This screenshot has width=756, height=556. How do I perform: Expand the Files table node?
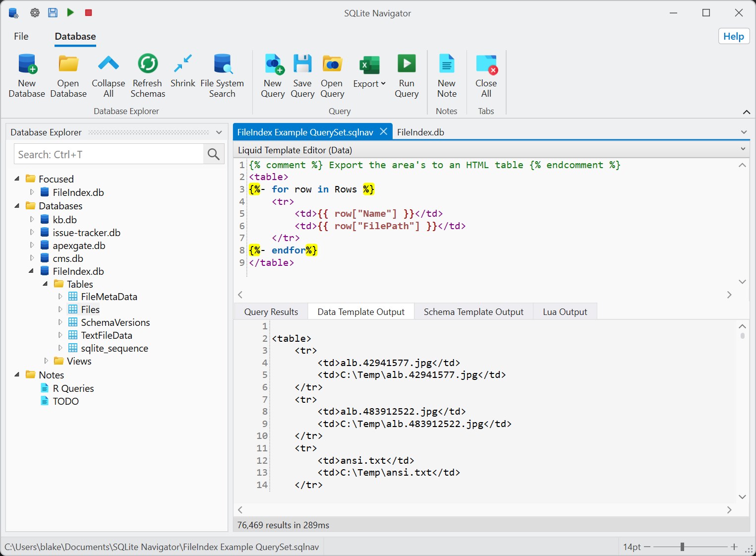click(x=60, y=309)
